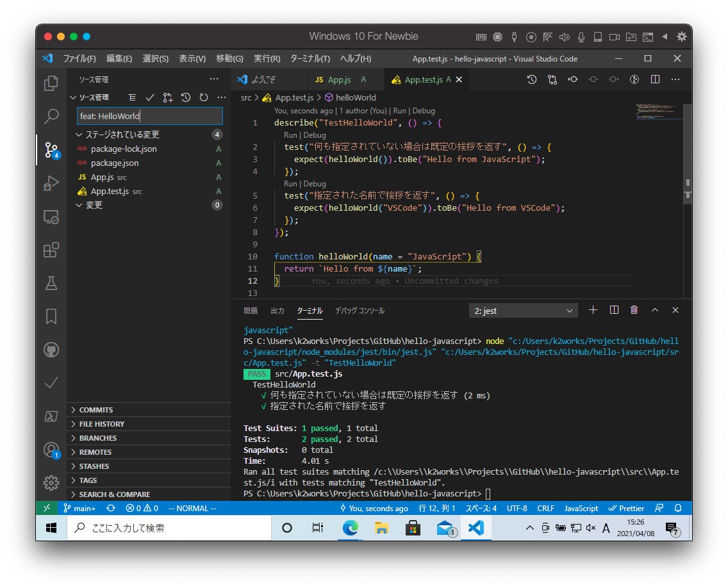Click the split editor icon
This screenshot has width=728, height=588.
(x=655, y=79)
